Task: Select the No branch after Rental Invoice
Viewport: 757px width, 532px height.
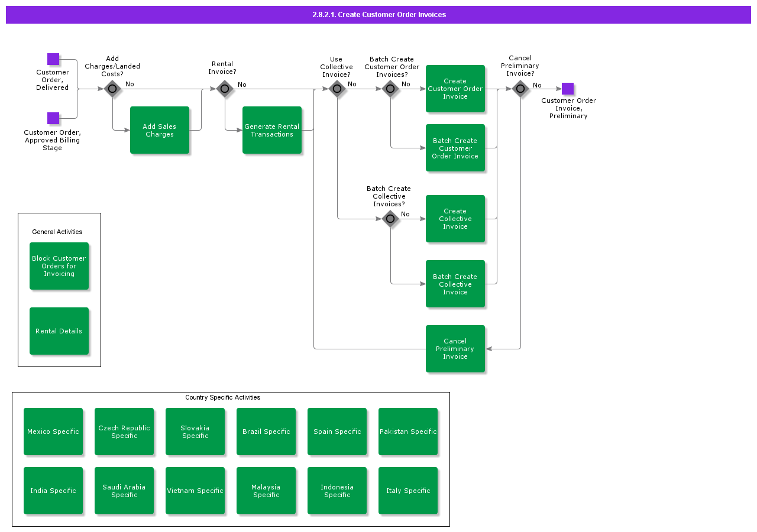Action: click(x=241, y=85)
